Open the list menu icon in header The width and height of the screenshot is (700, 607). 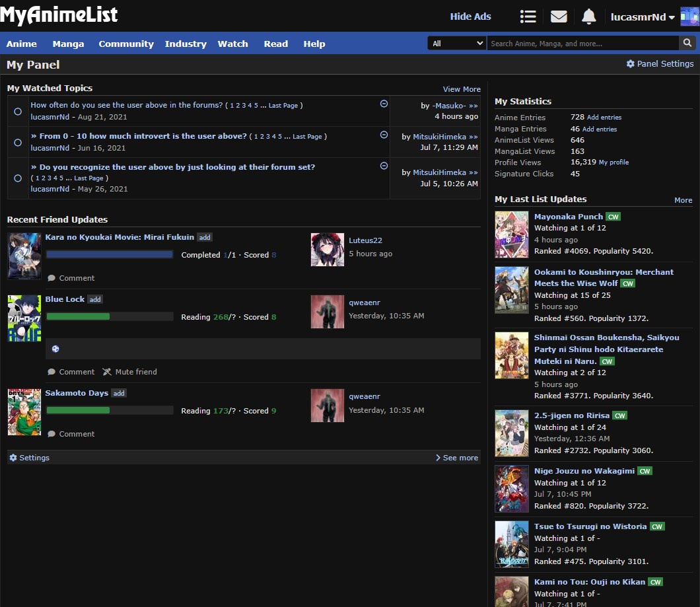click(528, 17)
